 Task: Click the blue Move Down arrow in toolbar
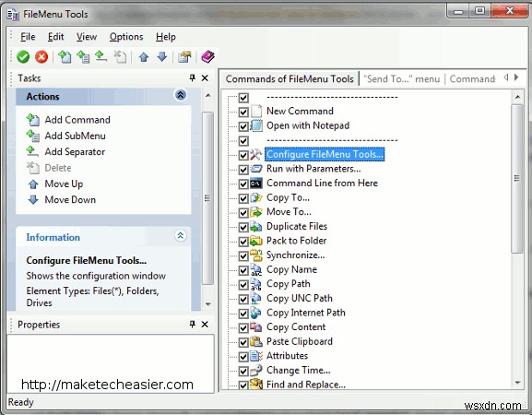coord(162,57)
